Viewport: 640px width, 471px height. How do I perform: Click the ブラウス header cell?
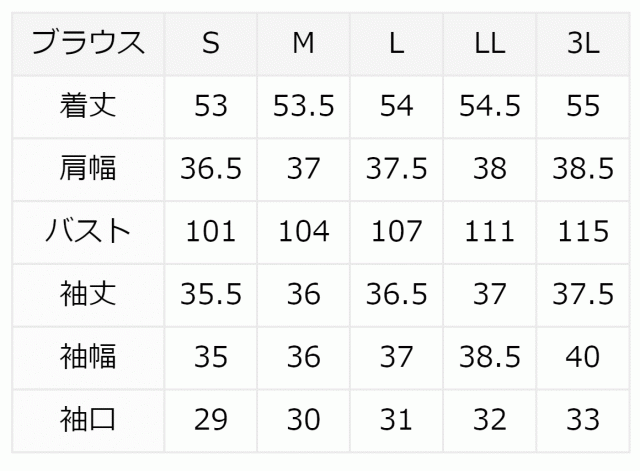coord(88,43)
